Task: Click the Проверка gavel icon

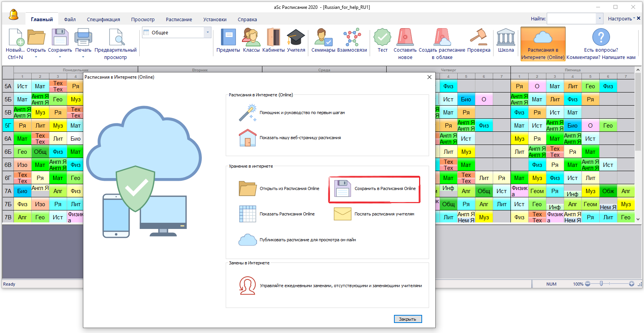Action: click(x=478, y=38)
